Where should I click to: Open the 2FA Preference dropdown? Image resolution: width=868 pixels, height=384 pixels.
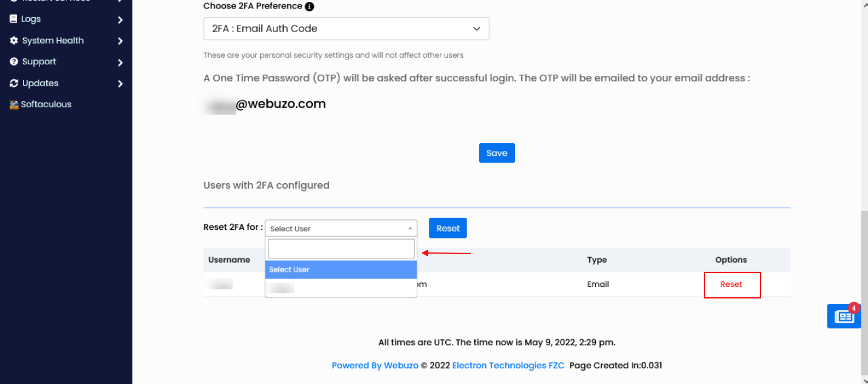click(x=346, y=29)
